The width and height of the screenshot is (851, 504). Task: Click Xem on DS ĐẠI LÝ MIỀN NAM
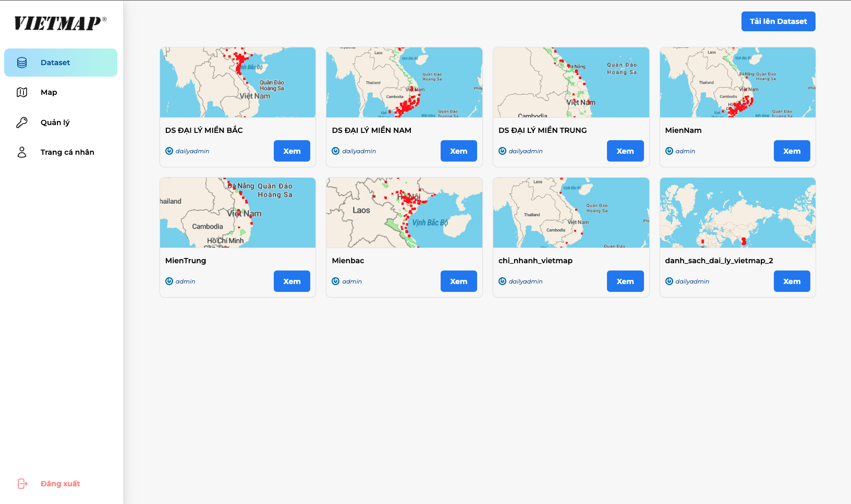coord(459,151)
